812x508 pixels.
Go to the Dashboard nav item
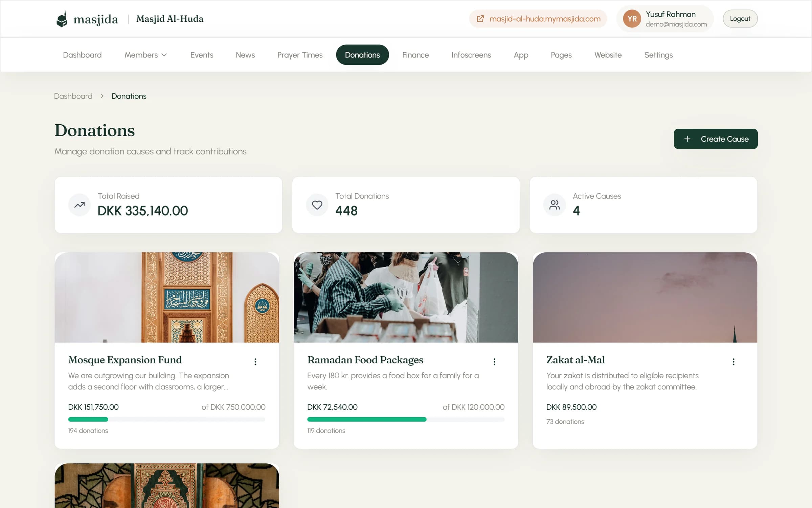click(82, 55)
